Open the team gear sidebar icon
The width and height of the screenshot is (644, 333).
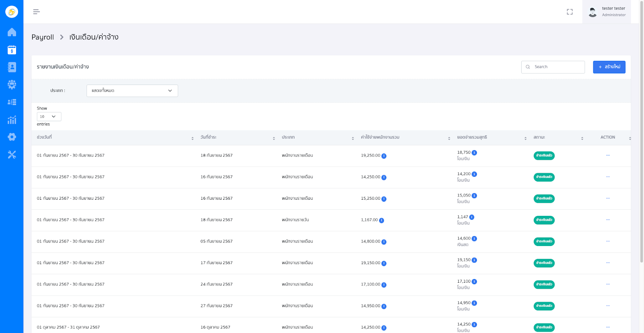tap(12, 85)
